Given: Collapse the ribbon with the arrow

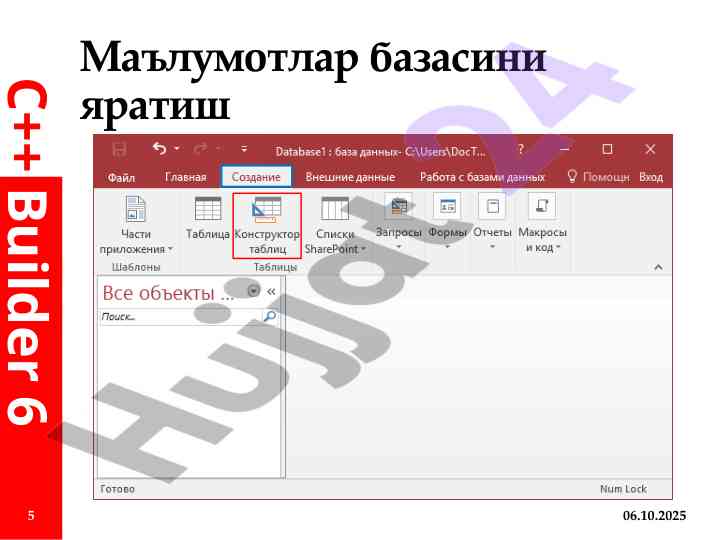Looking at the screenshot, I should click(658, 267).
